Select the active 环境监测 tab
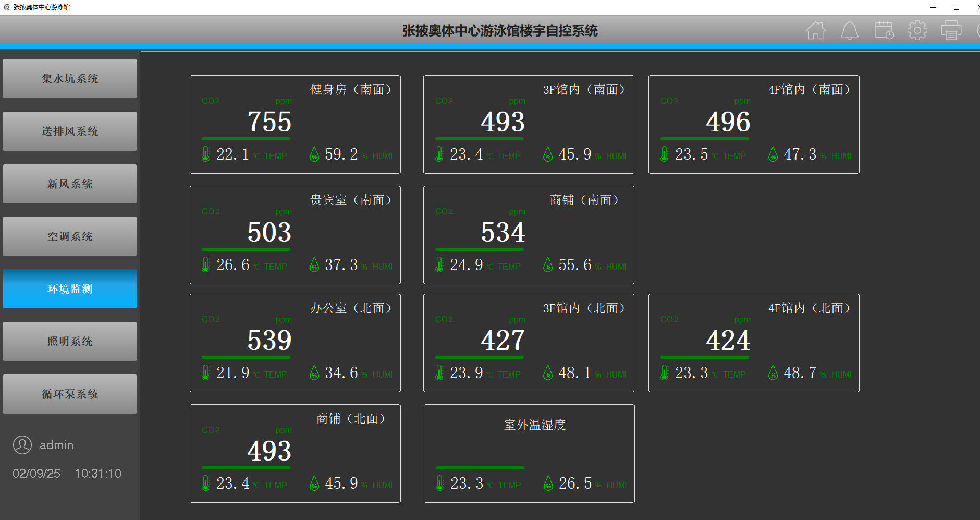This screenshot has width=980, height=520. 70,289
